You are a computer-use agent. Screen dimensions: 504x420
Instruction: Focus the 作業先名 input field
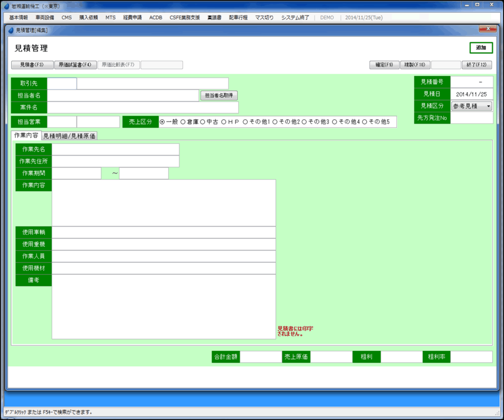click(x=115, y=149)
